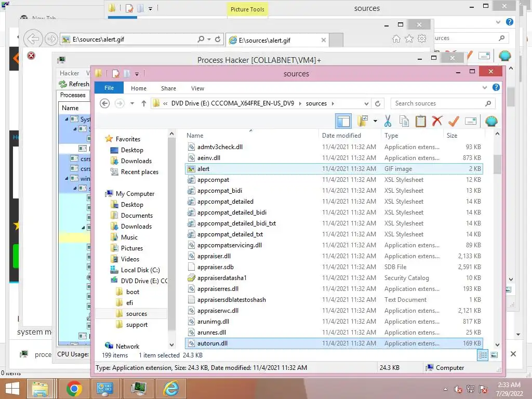Sort files by Date modified column
Image resolution: width=532 pixels, height=399 pixels.
341,136
